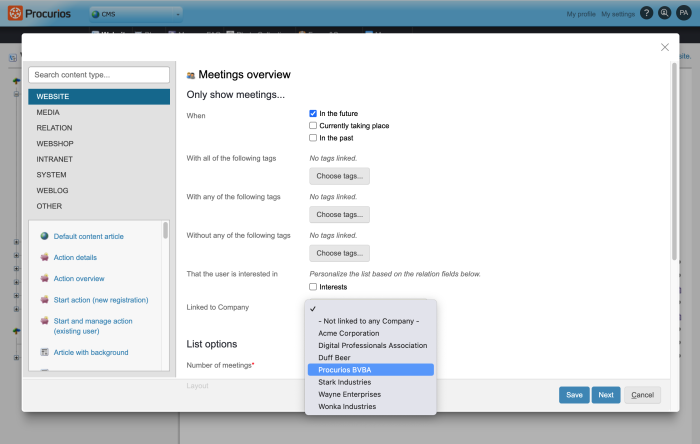This screenshot has width=700, height=444.
Task: Click the search icon in the header
Action: (x=664, y=13)
